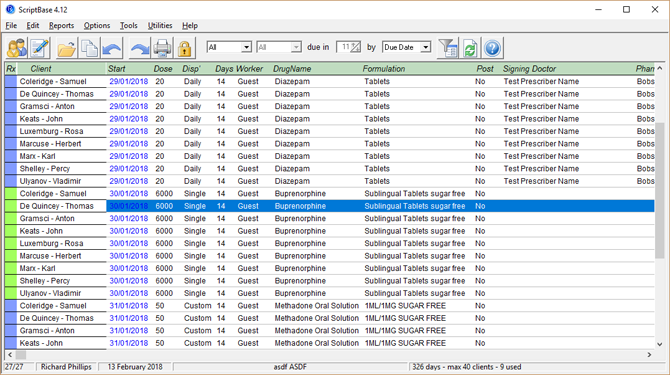Open the Help menu
670x375 pixels.
(190, 26)
